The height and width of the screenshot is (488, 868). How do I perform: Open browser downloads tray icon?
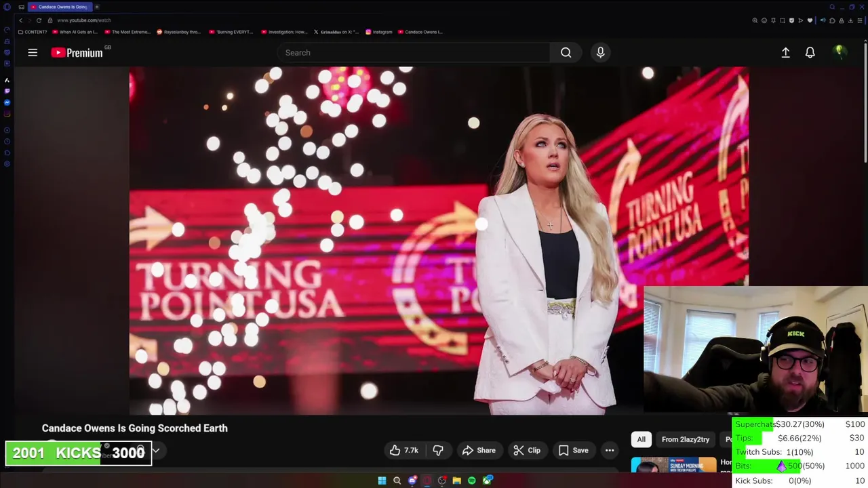click(x=850, y=20)
